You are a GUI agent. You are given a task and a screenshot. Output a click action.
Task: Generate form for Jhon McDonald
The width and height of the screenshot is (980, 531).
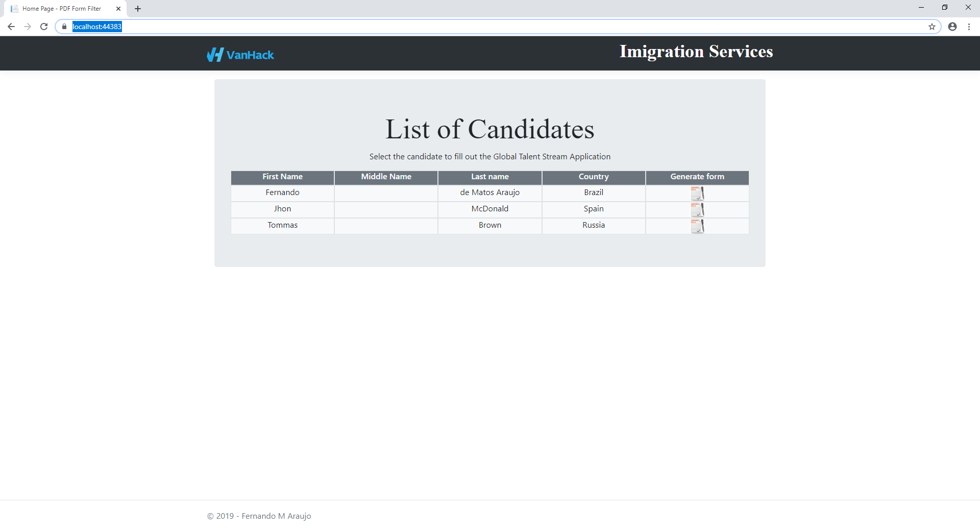(697, 210)
